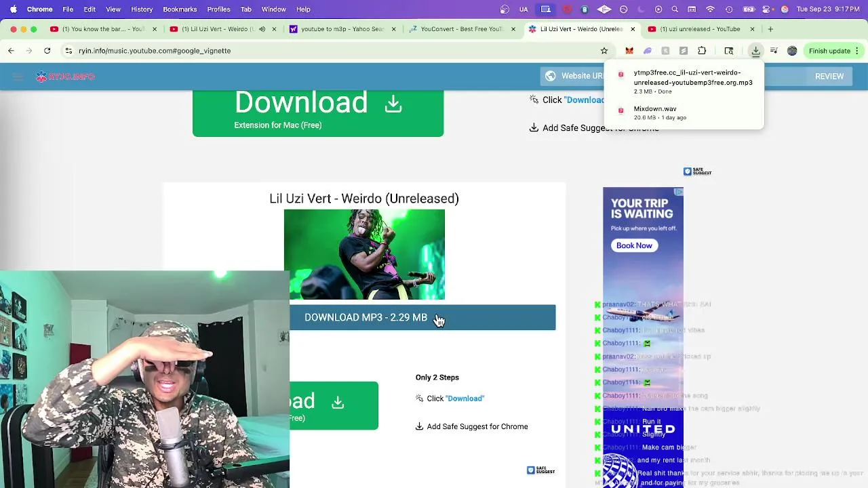Open the RYIN.INFO hamburger menu
The image size is (868, 488).
pyautogui.click(x=18, y=77)
